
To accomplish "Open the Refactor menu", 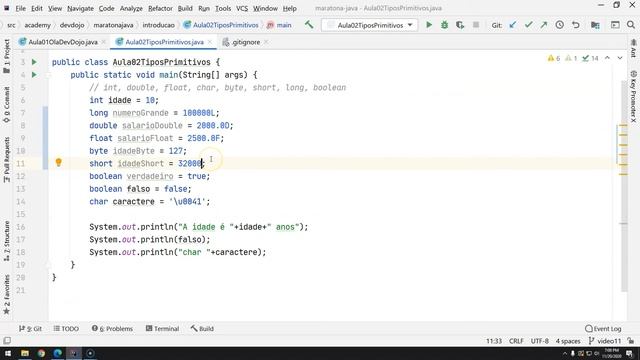I will [160, 8].
